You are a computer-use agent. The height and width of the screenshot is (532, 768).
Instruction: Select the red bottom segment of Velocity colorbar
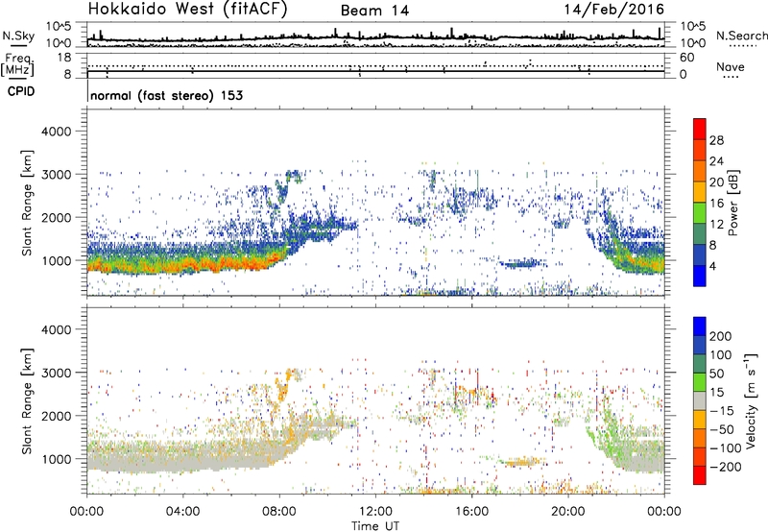700,475
